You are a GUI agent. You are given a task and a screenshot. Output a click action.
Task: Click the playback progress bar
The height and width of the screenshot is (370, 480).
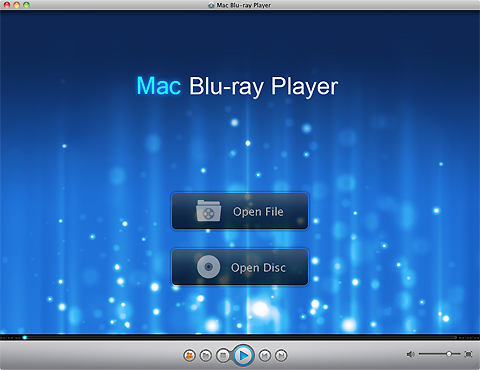[x=240, y=337]
